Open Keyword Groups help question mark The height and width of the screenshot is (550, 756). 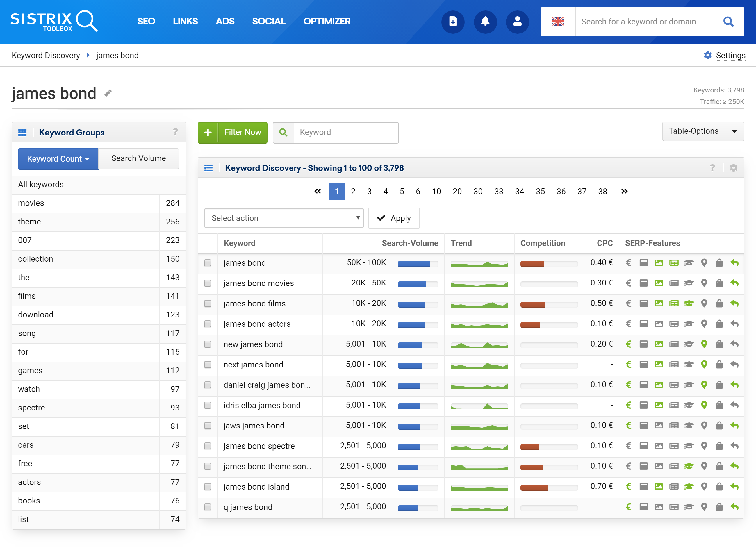click(175, 132)
